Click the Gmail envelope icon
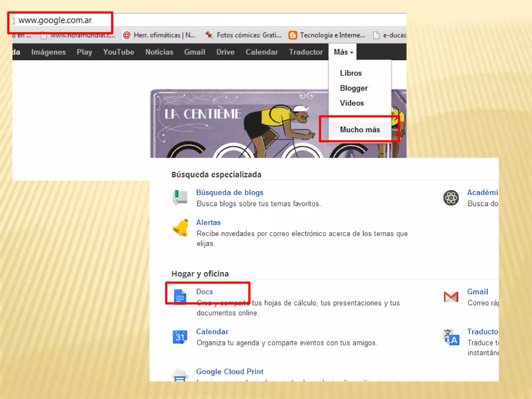Image resolution: width=532 pixels, height=399 pixels. point(451,297)
